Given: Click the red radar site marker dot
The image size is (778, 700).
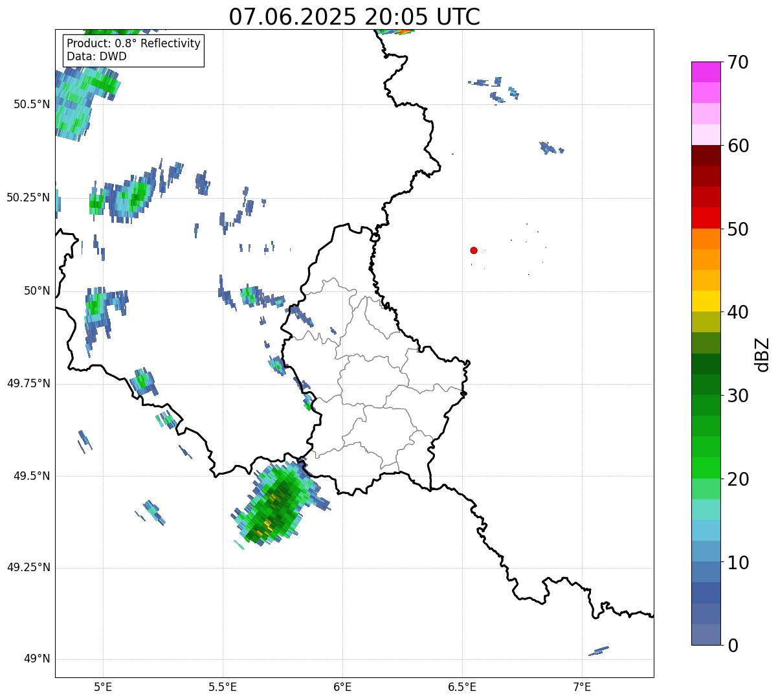Looking at the screenshot, I should [474, 250].
